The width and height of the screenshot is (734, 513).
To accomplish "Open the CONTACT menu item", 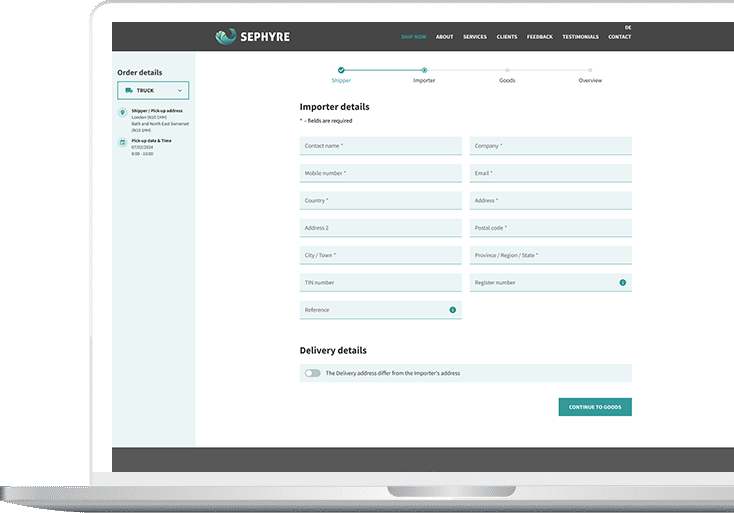I will (619, 37).
